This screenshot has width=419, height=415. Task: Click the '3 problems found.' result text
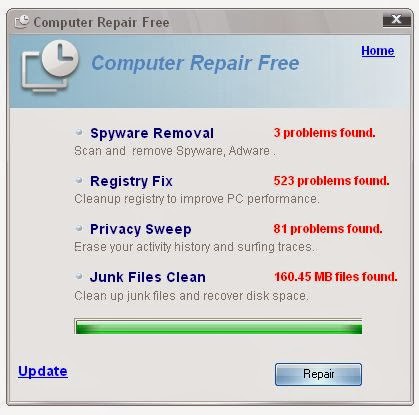point(324,133)
